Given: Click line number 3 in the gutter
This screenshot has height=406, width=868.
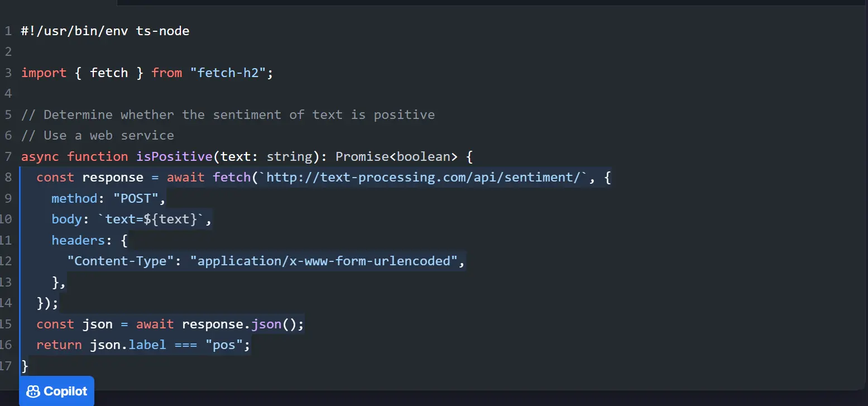Looking at the screenshot, I should (x=8, y=73).
